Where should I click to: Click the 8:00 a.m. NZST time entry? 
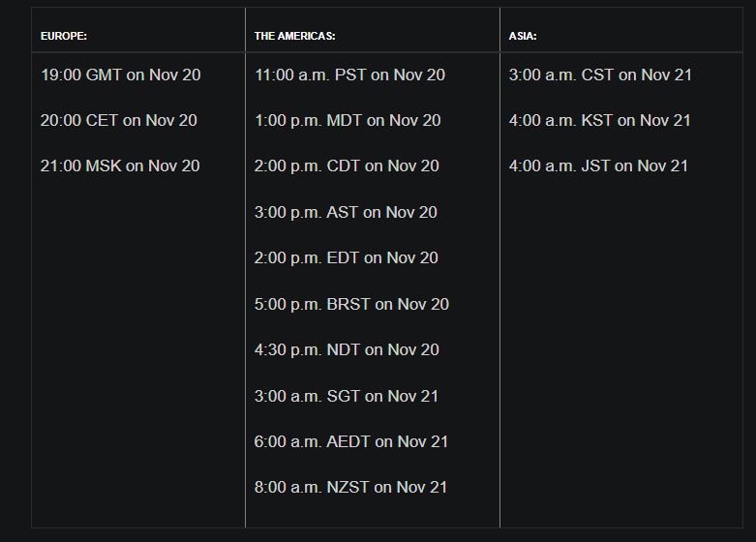point(351,487)
